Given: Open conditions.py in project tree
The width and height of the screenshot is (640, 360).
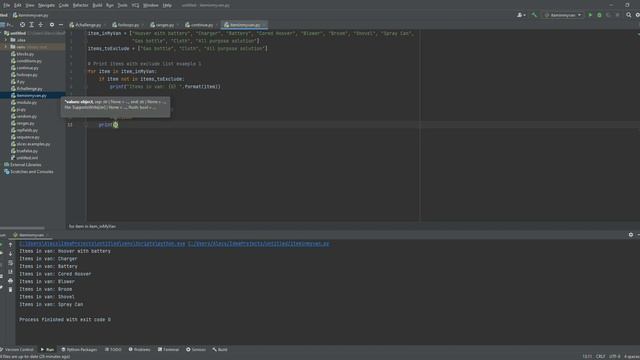Looking at the screenshot, I should [29, 61].
